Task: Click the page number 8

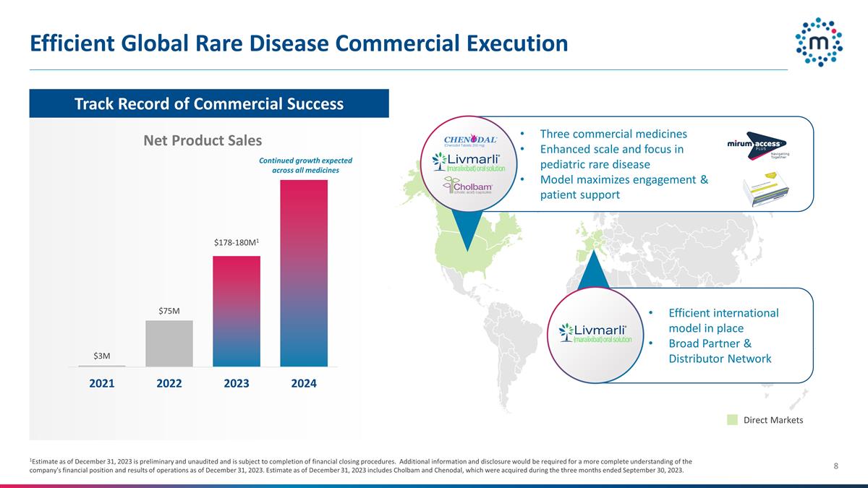Action: coord(835,466)
